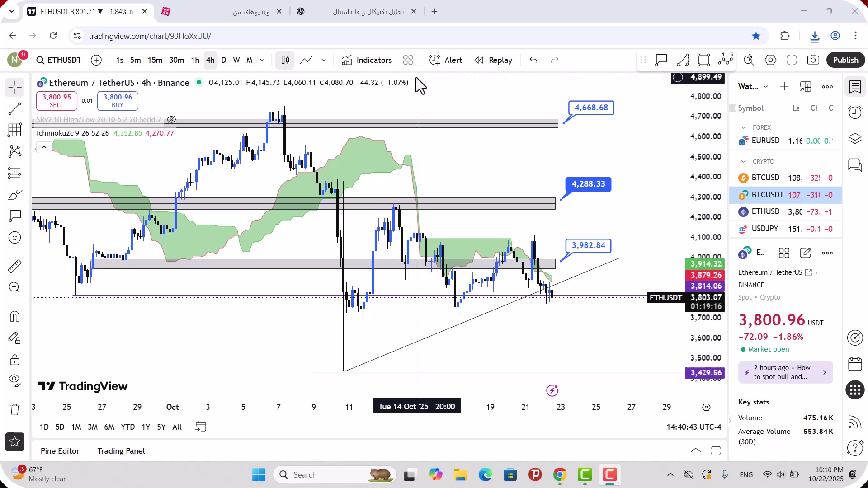
Task: Start bar Replay mode
Action: [493, 60]
